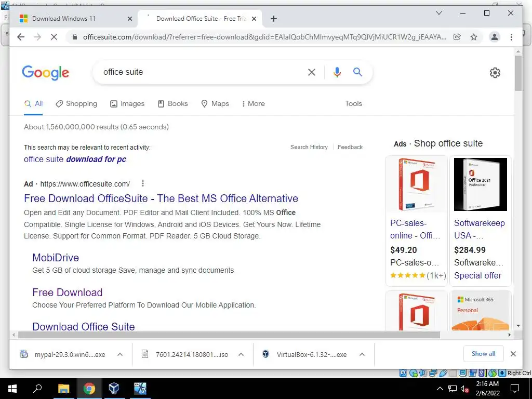Click the Free Download sitelink

coord(67,292)
